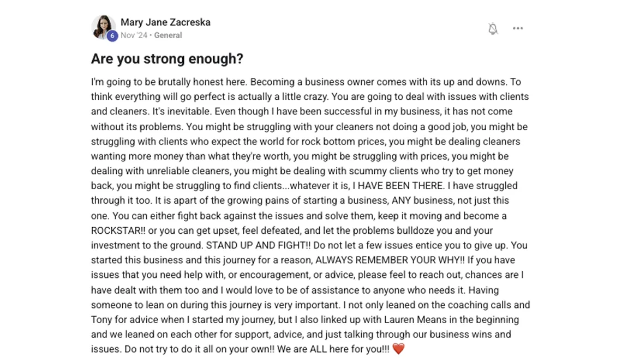Open the three-dot more options menu

[518, 28]
